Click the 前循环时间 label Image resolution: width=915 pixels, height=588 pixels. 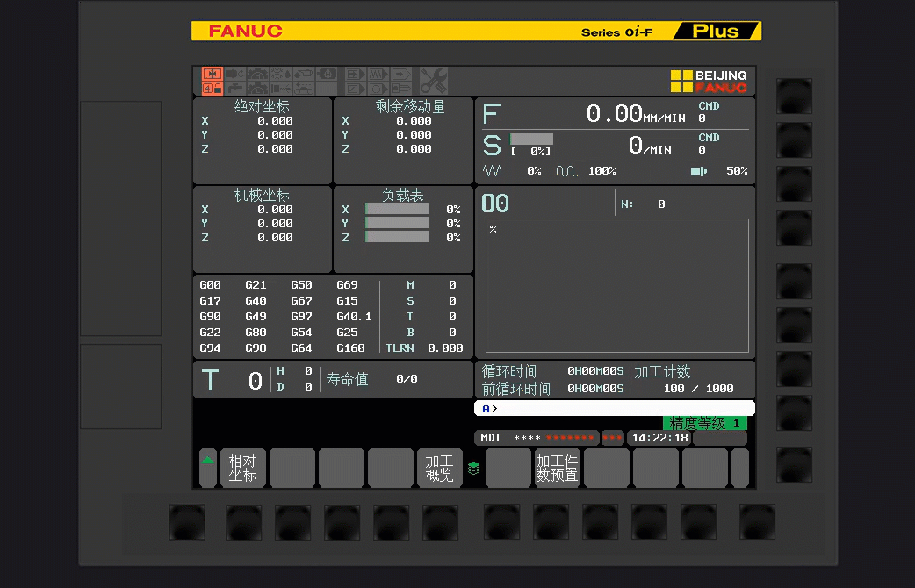click(515, 389)
